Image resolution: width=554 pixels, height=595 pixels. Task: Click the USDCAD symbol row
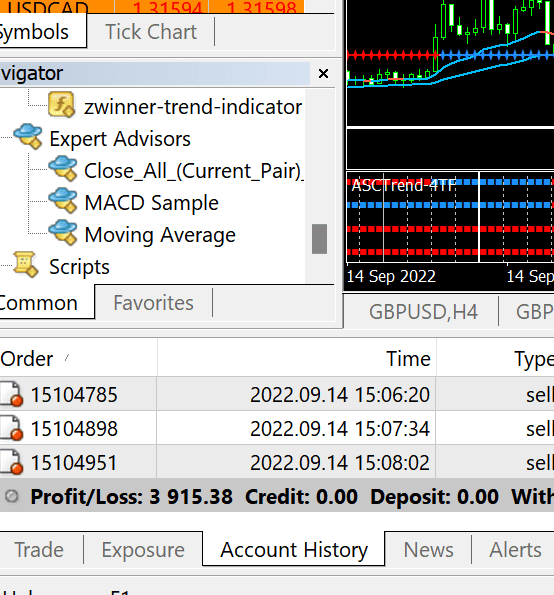pyautogui.click(x=152, y=6)
